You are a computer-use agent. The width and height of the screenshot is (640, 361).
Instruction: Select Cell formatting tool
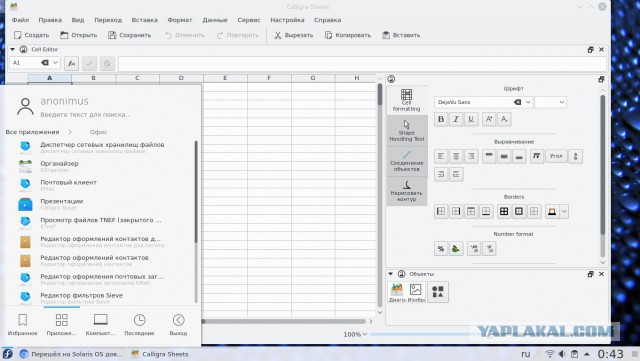click(407, 100)
